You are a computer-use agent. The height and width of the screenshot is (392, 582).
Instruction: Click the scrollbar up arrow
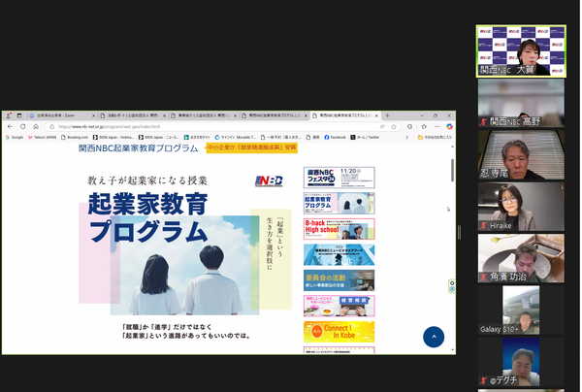(452, 147)
